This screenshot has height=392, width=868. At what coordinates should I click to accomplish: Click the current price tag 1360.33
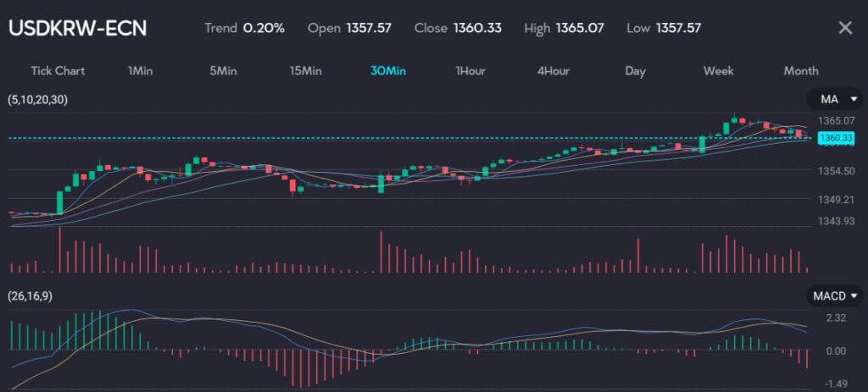(x=835, y=138)
